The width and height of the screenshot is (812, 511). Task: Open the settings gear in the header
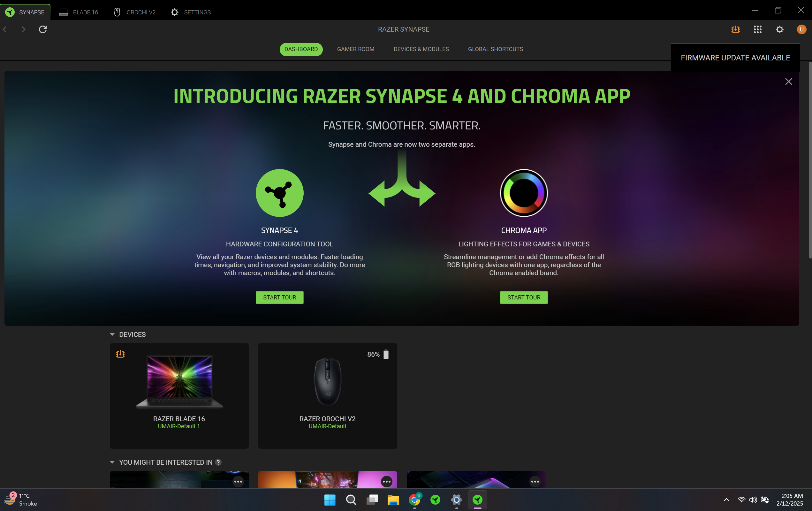click(780, 30)
